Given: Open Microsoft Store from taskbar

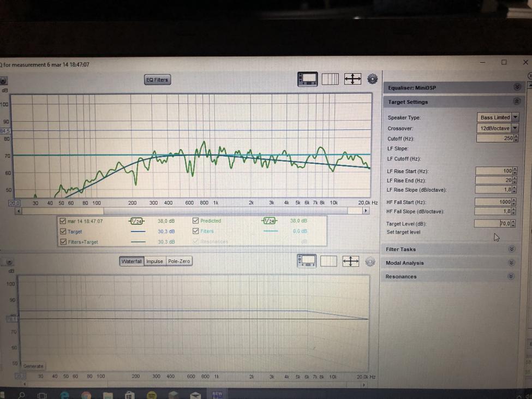Looking at the screenshot, I should 129,396.
